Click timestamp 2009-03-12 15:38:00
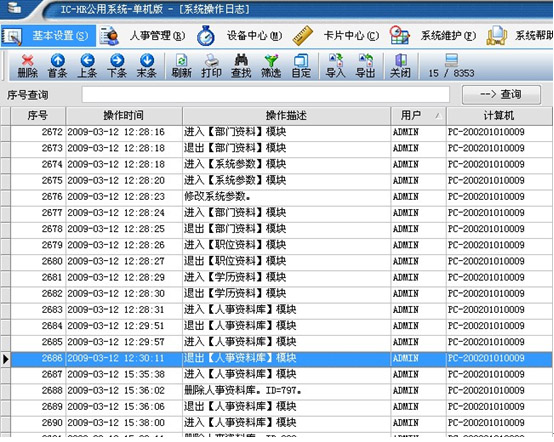The height and width of the screenshot is (442, 554). click(x=116, y=423)
